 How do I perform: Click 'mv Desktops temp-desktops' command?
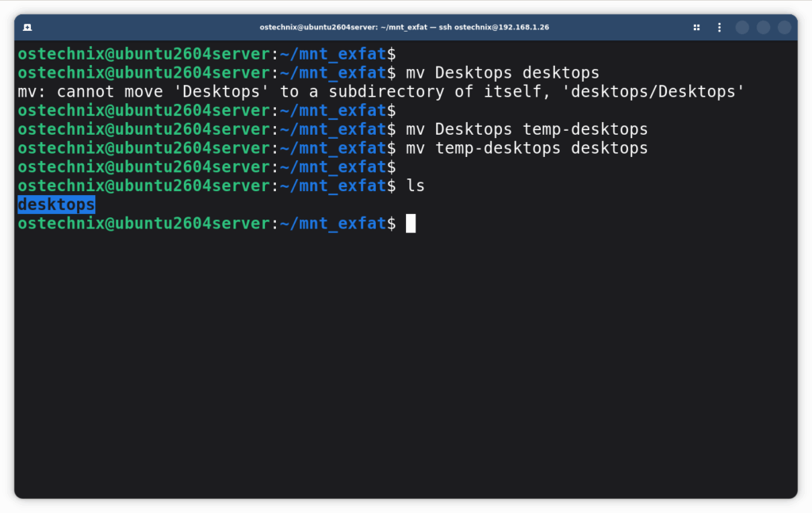[527, 129]
